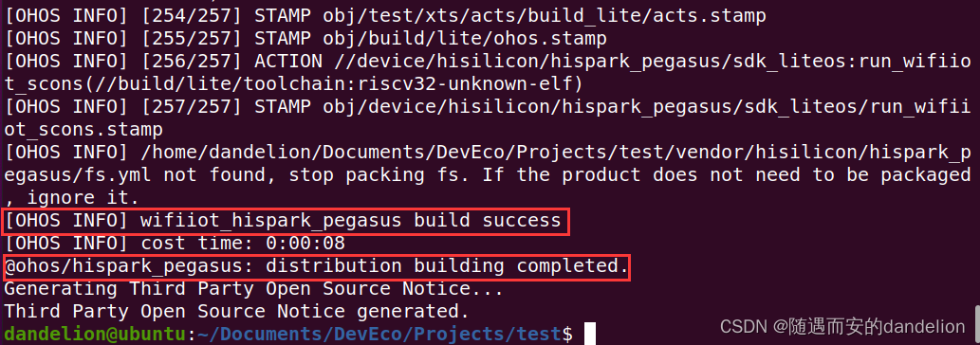
Task: Click the highlighted 'wifiiot_hispark_pegasus build success' line
Action: click(x=286, y=222)
